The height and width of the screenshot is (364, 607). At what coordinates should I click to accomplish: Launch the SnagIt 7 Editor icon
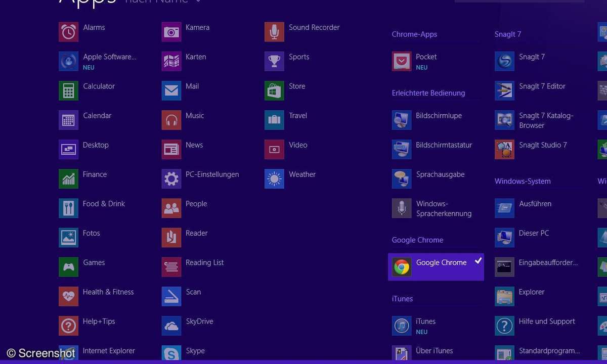click(504, 90)
